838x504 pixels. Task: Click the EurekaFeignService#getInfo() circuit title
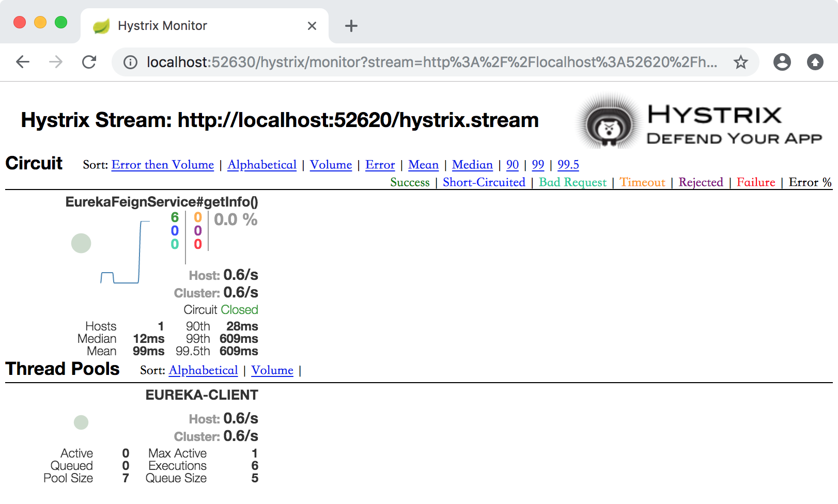(x=162, y=202)
